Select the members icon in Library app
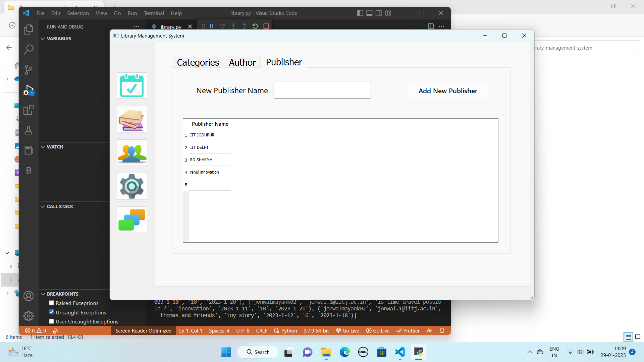The image size is (644, 362). pyautogui.click(x=131, y=153)
